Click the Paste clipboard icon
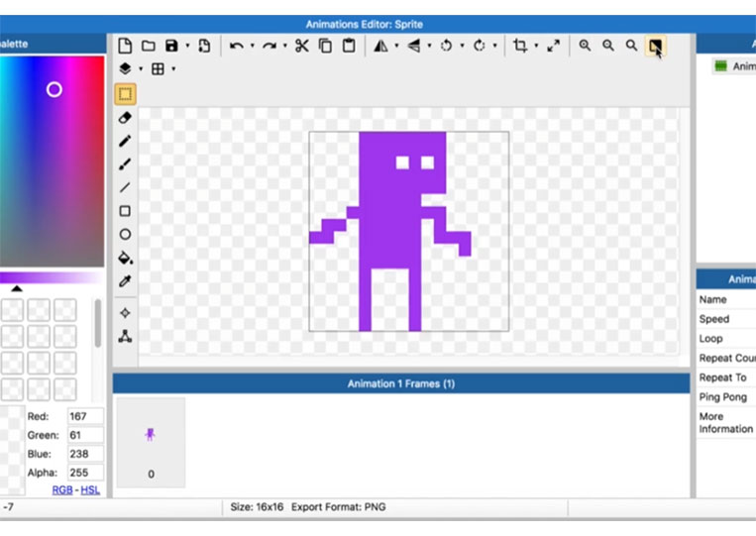The height and width of the screenshot is (536, 756). [x=349, y=46]
